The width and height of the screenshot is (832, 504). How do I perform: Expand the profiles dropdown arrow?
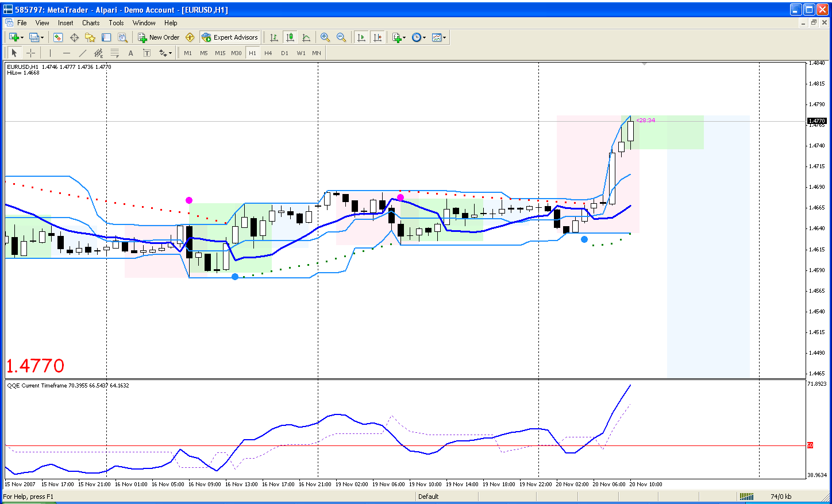pyautogui.click(x=42, y=37)
